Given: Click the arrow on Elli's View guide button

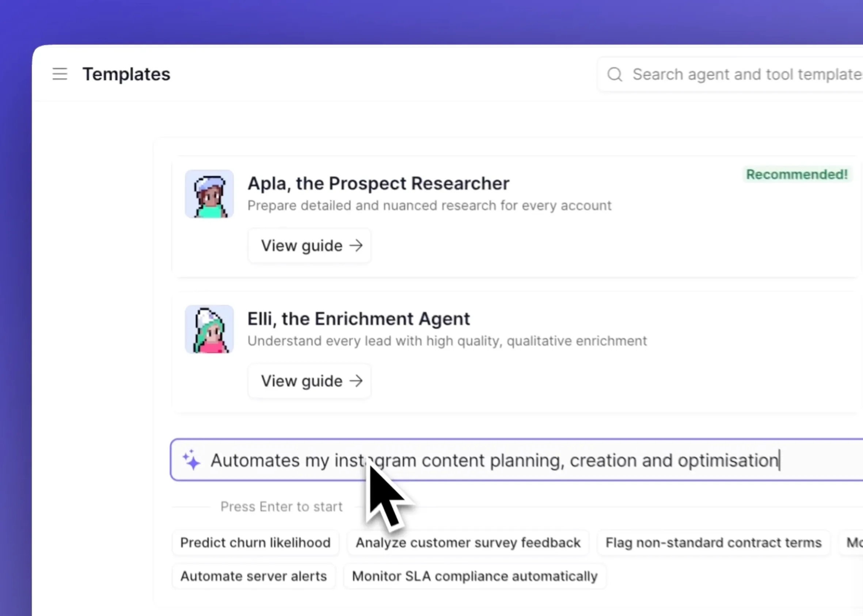Looking at the screenshot, I should coord(357,381).
